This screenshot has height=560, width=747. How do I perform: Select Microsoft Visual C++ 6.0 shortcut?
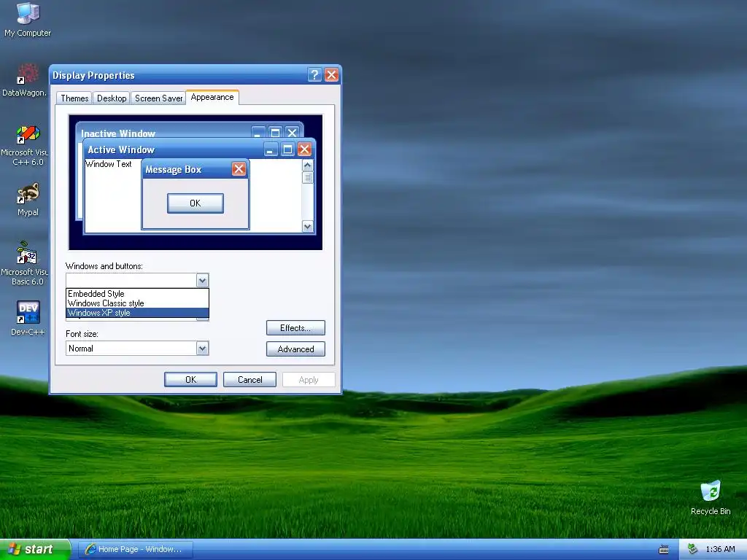click(x=24, y=146)
